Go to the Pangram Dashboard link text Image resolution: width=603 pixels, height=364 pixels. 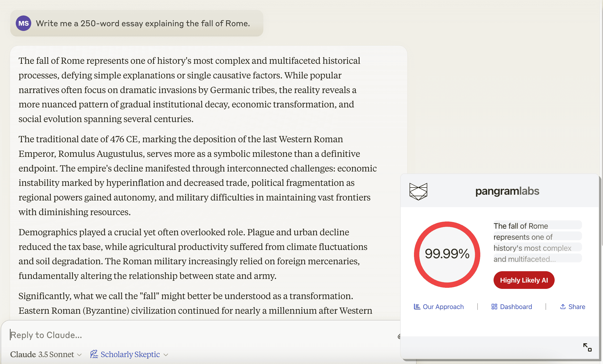pos(516,307)
